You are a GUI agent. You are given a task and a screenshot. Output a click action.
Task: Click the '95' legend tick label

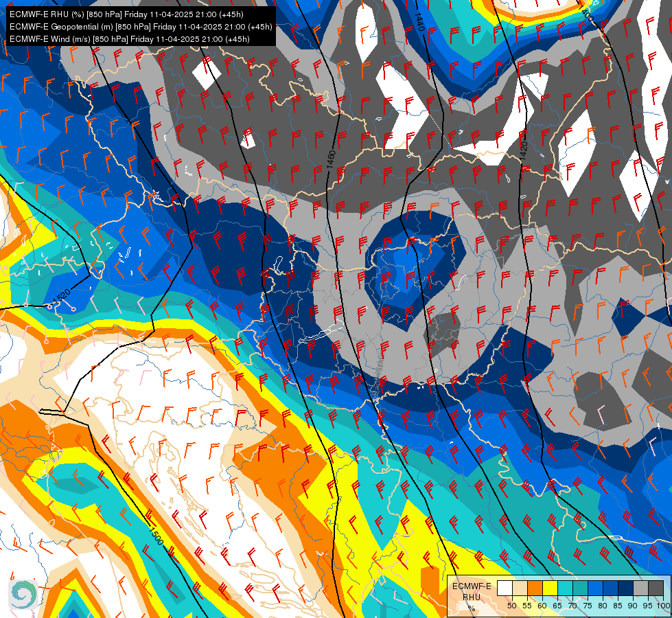coord(647,606)
